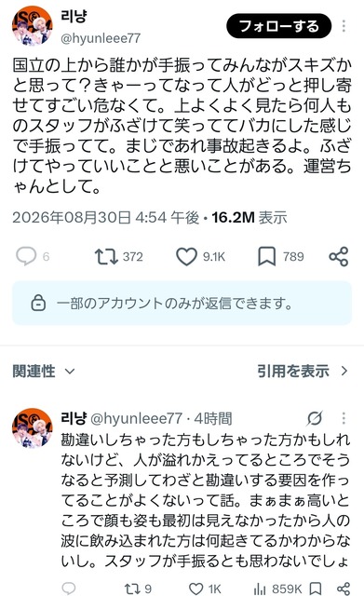Screen dimensions: 364x596
Task: Expand the 関連性 sort dropdown
Action: [44, 371]
